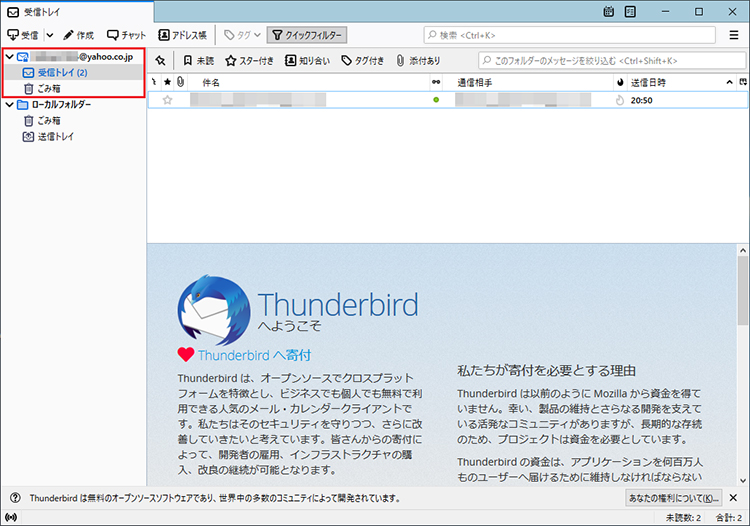Toggle the green unread dot on the message
This screenshot has height=526, width=750.
pos(436,100)
